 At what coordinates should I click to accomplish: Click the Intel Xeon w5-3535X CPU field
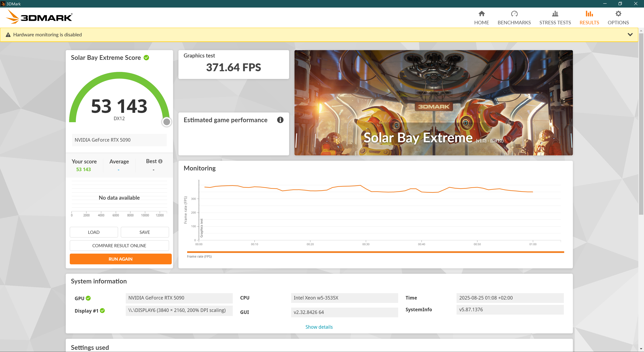(344, 298)
